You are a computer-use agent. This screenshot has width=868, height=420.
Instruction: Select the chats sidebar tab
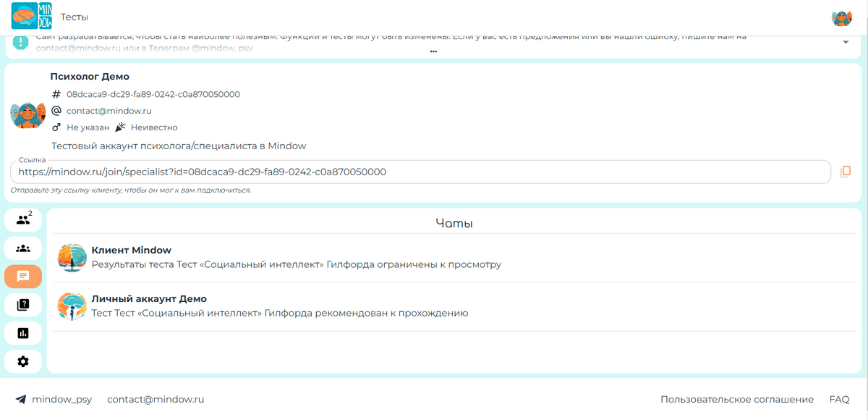pos(23,276)
